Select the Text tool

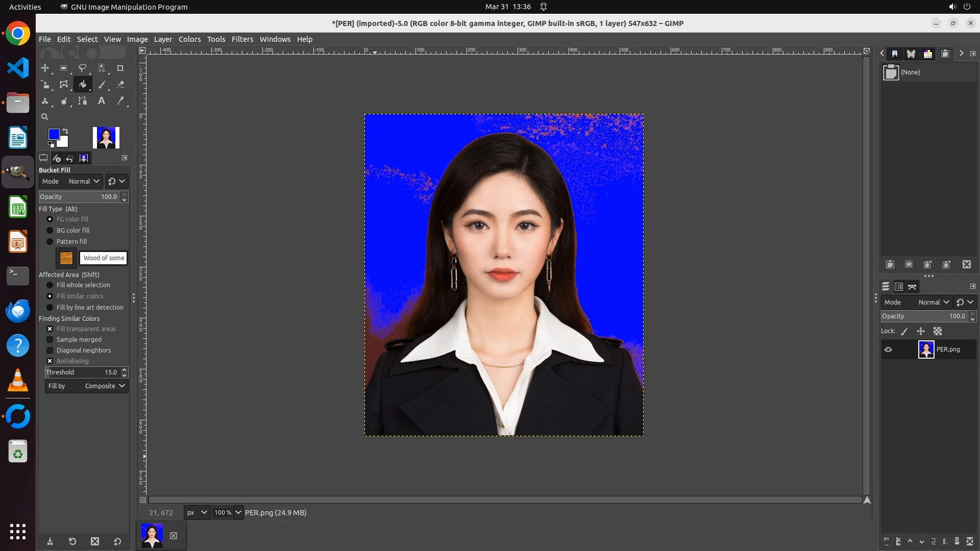[x=102, y=101]
